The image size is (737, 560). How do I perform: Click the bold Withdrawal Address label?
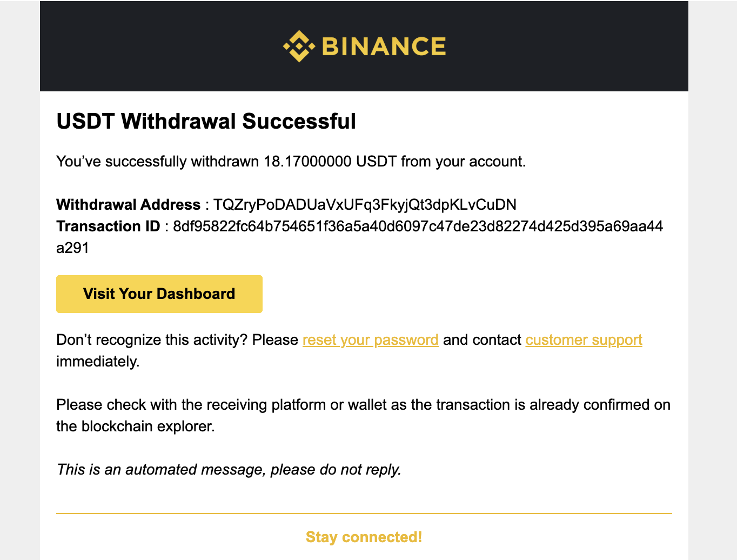pos(128,205)
